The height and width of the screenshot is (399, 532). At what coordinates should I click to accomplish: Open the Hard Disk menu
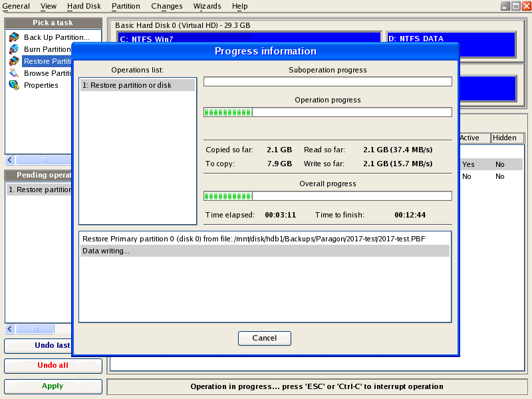(x=84, y=6)
